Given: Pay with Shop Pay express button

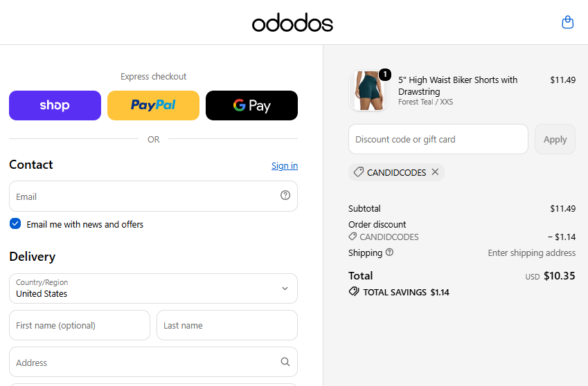Looking at the screenshot, I should (x=55, y=105).
